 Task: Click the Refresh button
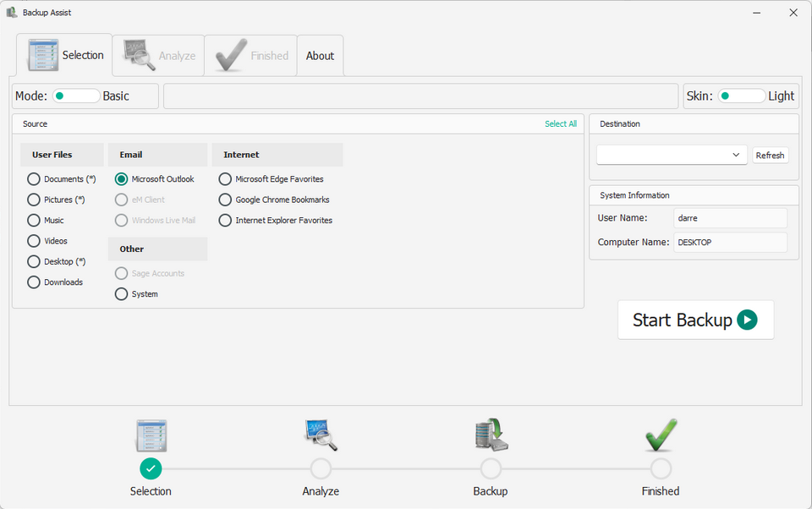pyautogui.click(x=770, y=156)
